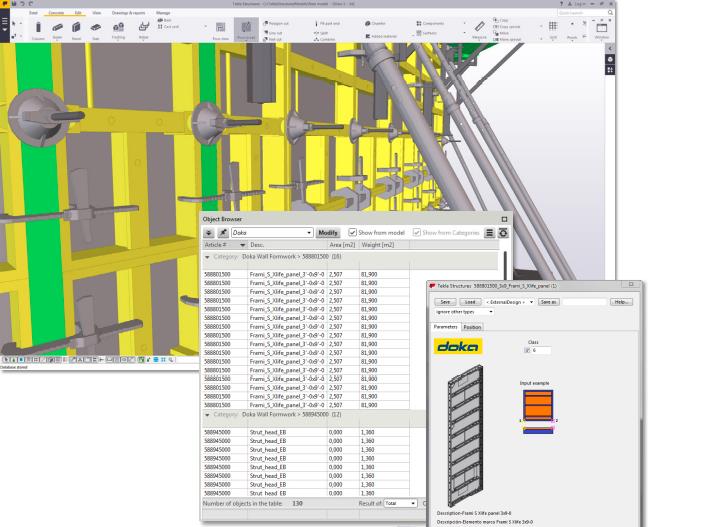
Task: Open the ignore other types dropdown
Action: [x=464, y=312]
